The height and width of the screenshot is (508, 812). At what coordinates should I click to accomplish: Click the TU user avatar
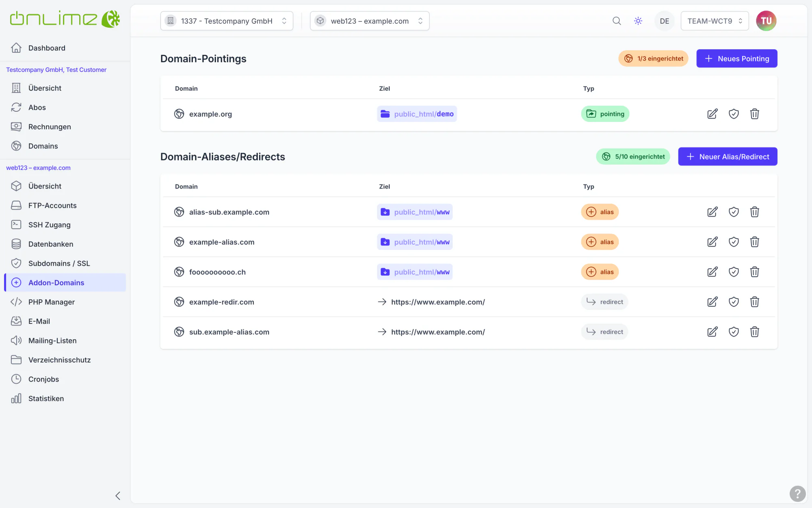click(766, 21)
